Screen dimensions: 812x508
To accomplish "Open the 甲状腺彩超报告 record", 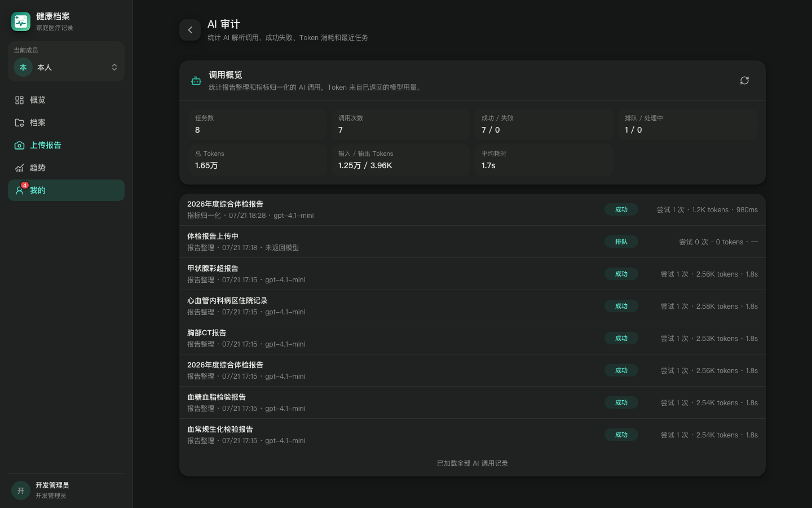I will (473, 274).
